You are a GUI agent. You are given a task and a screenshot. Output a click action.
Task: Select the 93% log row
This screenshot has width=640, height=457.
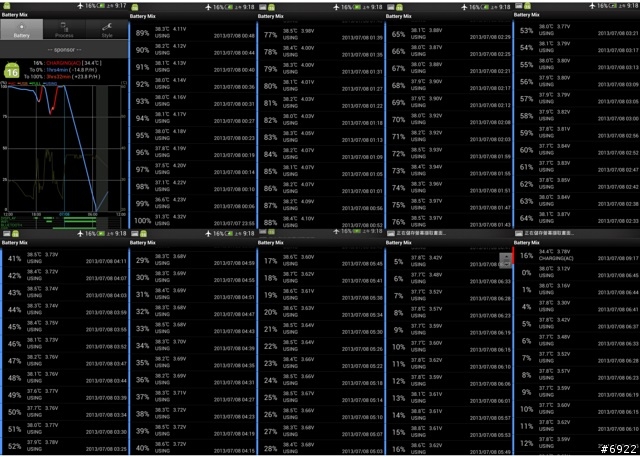[193, 101]
